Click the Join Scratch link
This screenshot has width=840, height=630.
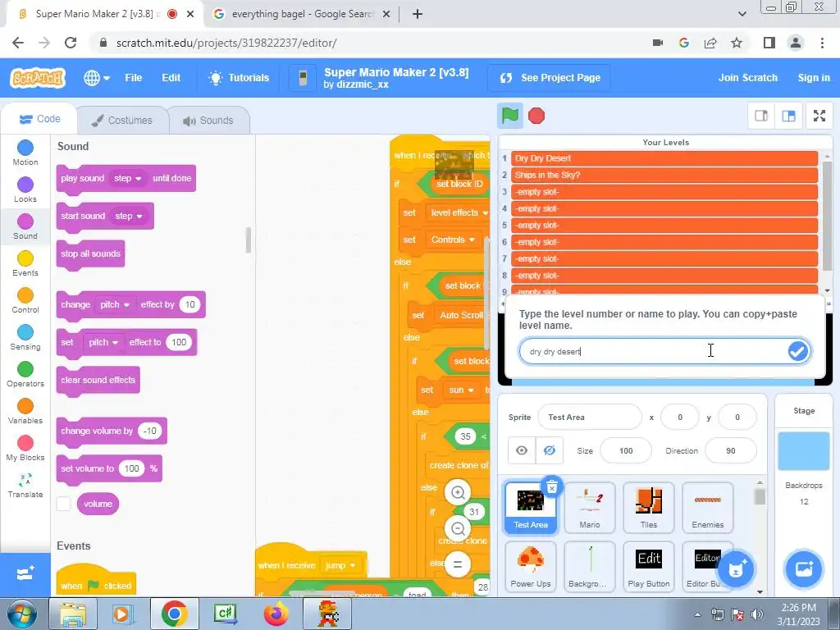[748, 78]
